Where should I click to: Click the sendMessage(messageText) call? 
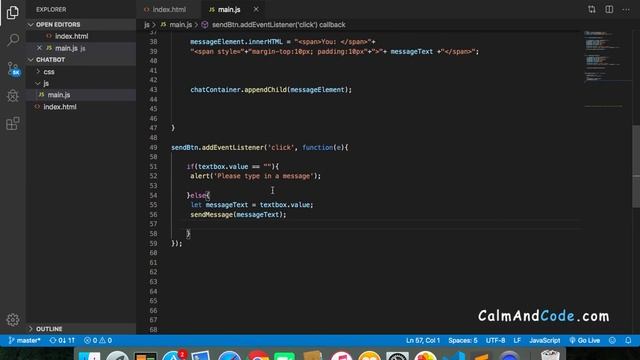tap(238, 215)
